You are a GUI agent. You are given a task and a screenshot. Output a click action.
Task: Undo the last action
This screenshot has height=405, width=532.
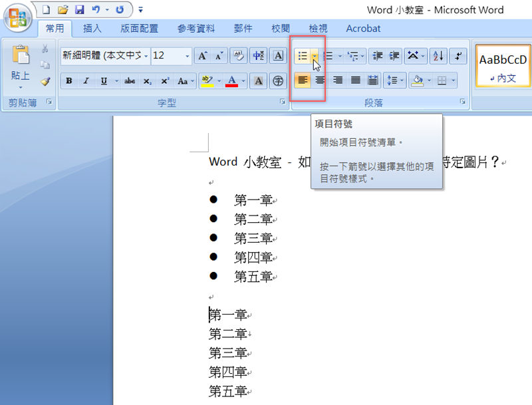tap(96, 10)
